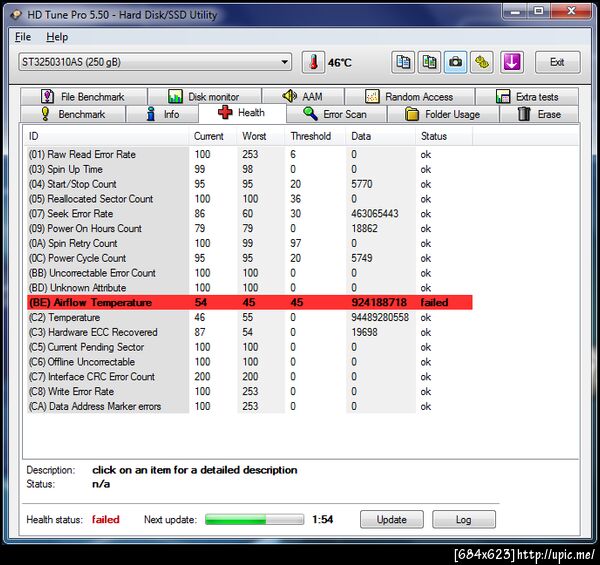Select the (04) Start/Stop Count row

coord(249,184)
